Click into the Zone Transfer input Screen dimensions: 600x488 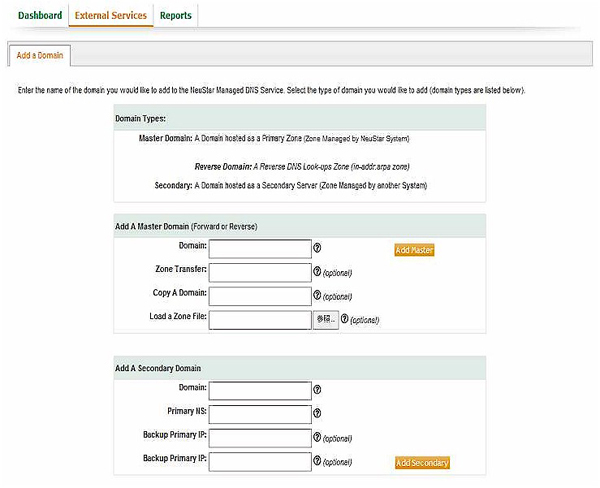260,272
